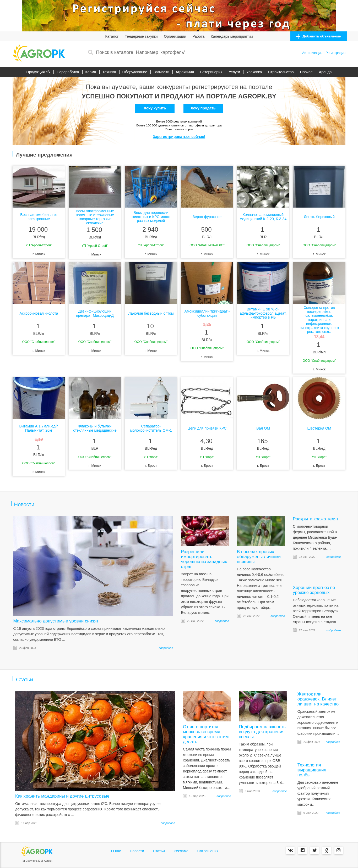Open 'Раскрыта кража телят' news headline

click(316, 519)
